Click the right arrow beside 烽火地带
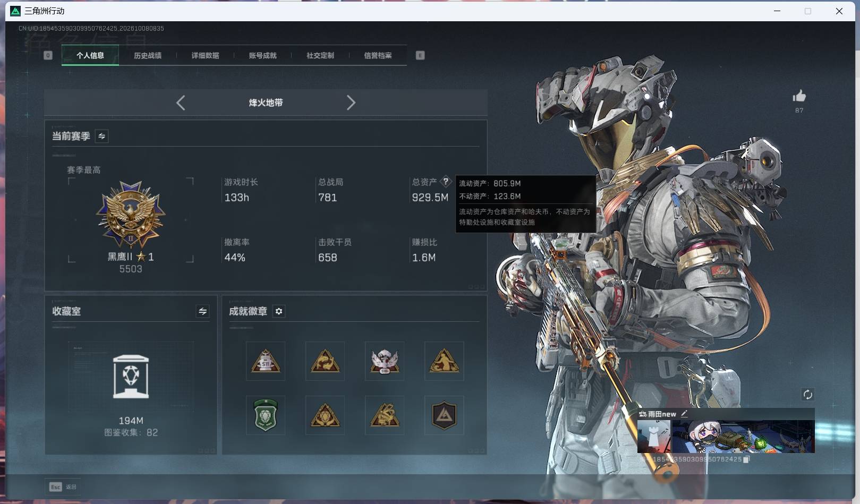The width and height of the screenshot is (860, 504). 351,102
